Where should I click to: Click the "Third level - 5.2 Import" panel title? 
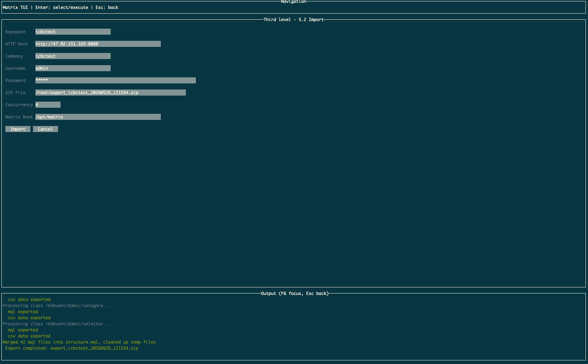pos(294,20)
